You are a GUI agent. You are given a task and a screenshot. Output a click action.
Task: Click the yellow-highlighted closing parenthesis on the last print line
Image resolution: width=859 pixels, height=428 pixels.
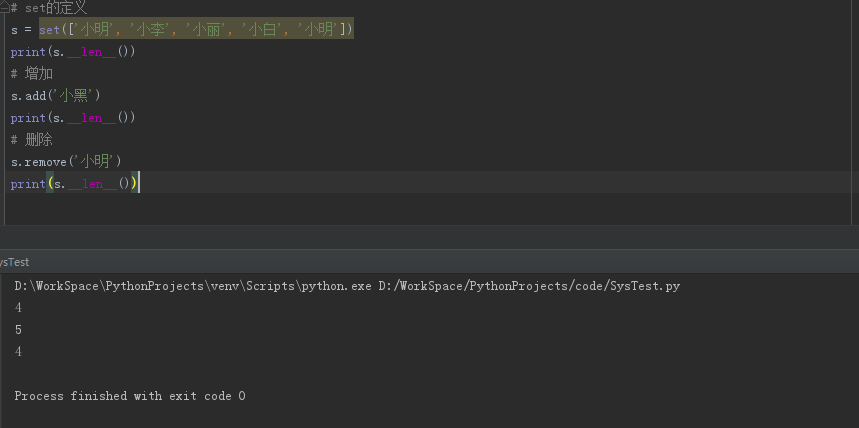click(134, 184)
